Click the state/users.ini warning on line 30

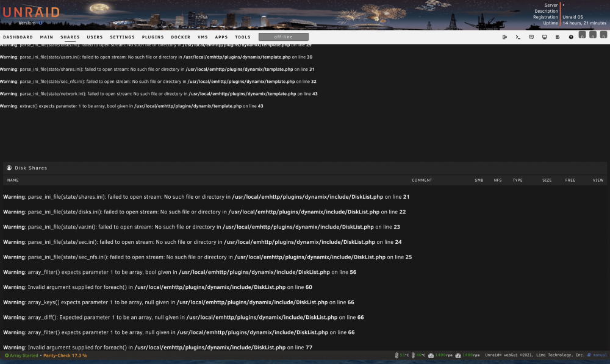click(156, 57)
